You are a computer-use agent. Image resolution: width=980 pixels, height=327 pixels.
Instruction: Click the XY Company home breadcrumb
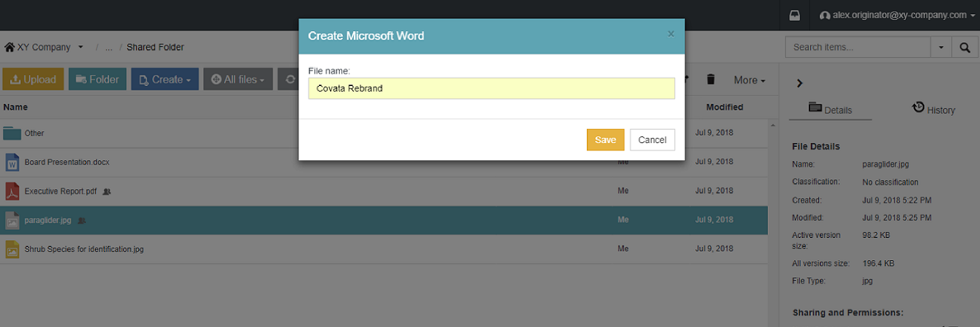point(38,47)
